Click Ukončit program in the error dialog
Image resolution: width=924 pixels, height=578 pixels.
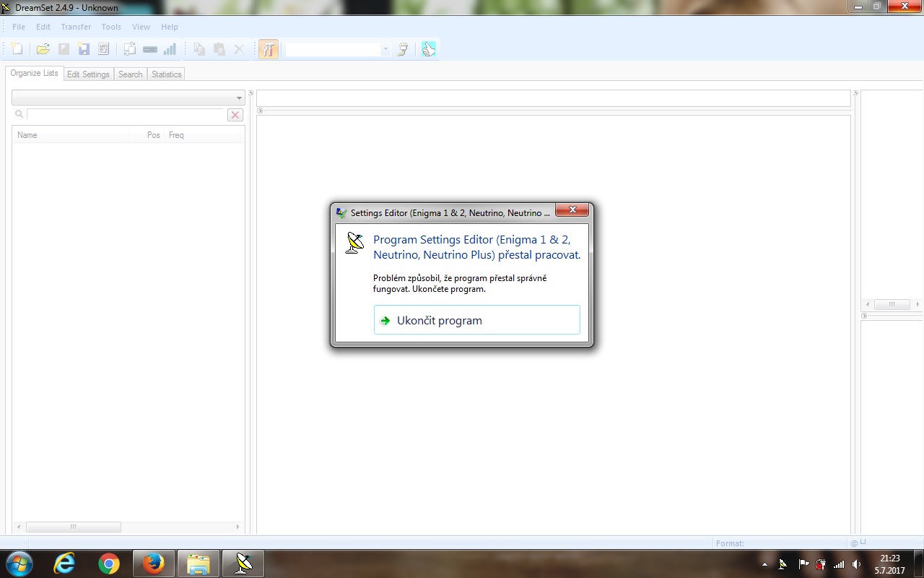point(477,320)
